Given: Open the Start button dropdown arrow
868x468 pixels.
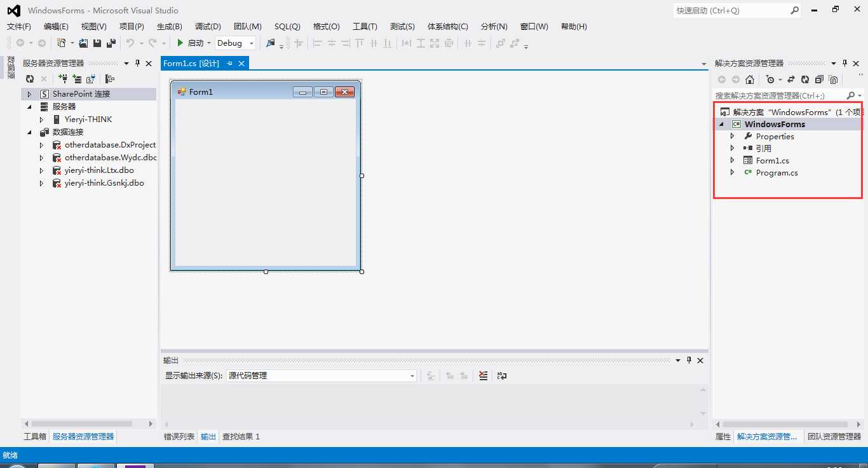Looking at the screenshot, I should (x=208, y=43).
